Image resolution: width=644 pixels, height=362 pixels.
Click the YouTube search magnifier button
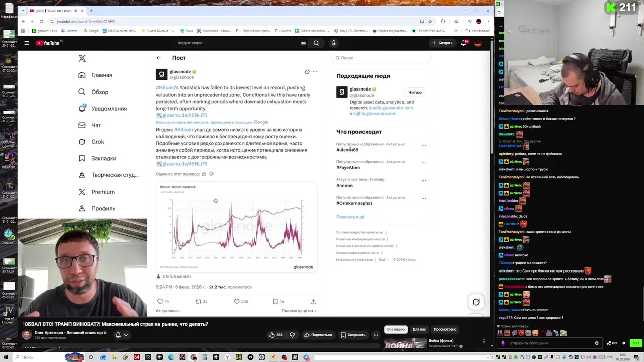click(x=316, y=43)
